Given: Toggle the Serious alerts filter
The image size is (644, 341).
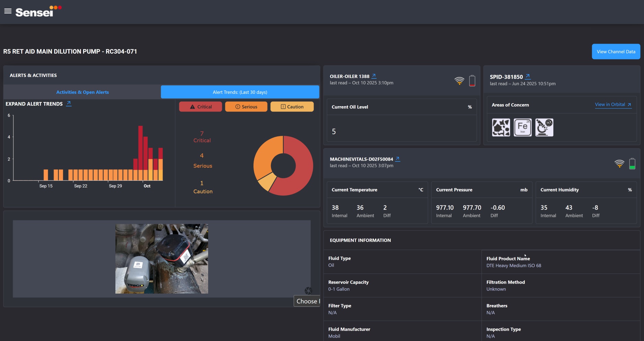Looking at the screenshot, I should (246, 107).
